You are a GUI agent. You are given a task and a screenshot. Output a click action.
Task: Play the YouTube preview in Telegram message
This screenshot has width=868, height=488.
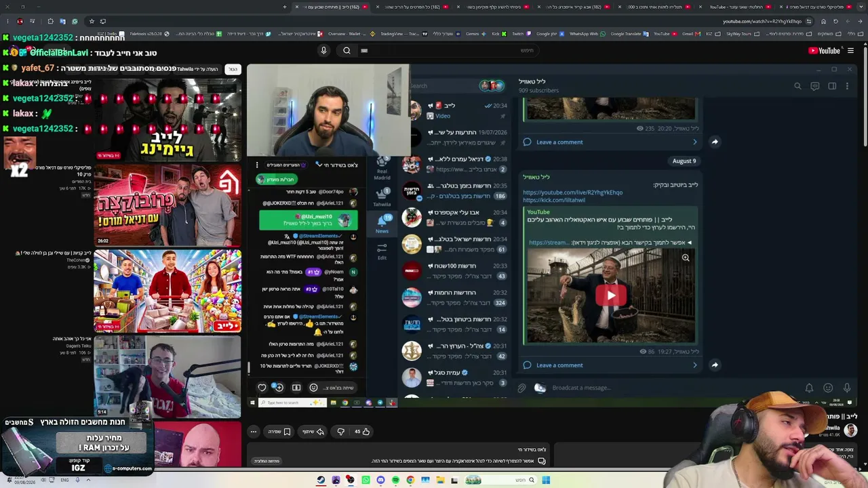tap(611, 296)
